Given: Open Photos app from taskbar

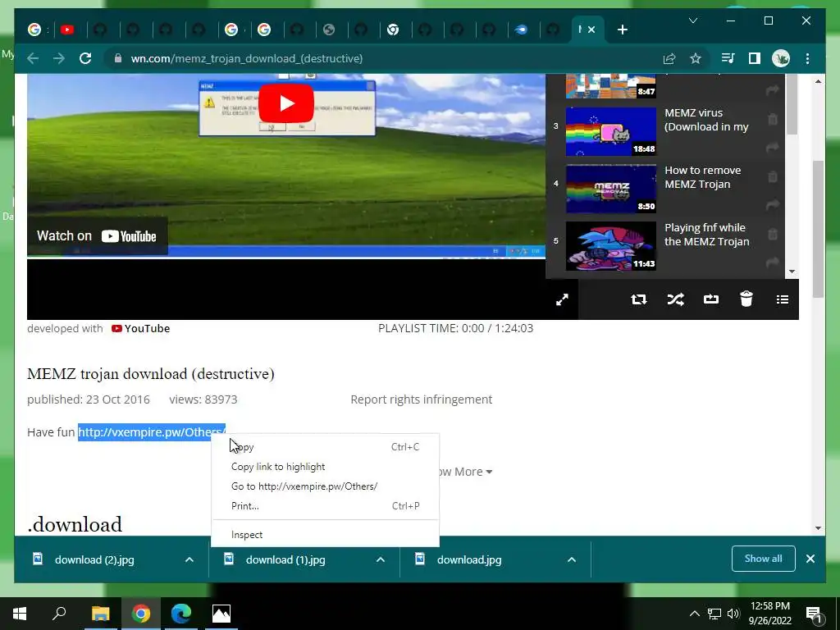Looking at the screenshot, I should (x=221, y=614).
